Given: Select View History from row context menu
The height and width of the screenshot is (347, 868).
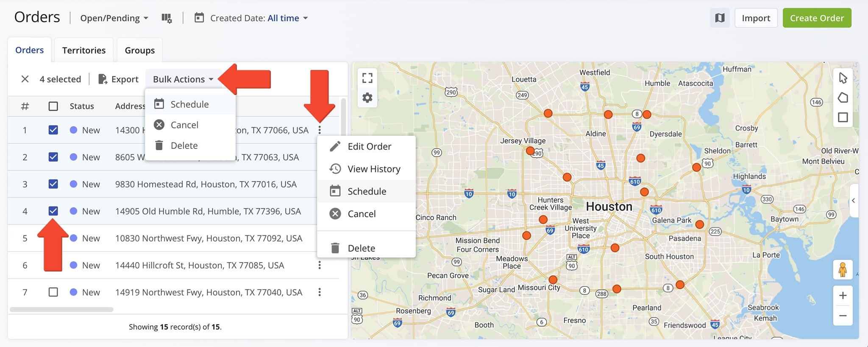Looking at the screenshot, I should click(366, 169).
